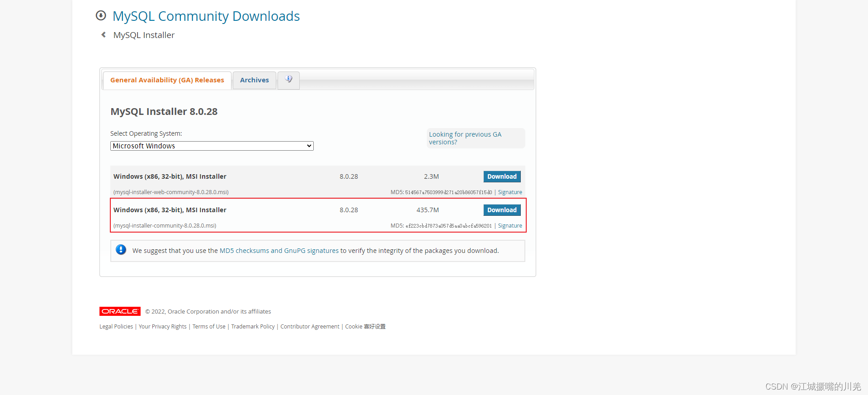This screenshot has width=868, height=395.
Task: Download the 2.3M web community MSI installer
Action: click(x=502, y=176)
